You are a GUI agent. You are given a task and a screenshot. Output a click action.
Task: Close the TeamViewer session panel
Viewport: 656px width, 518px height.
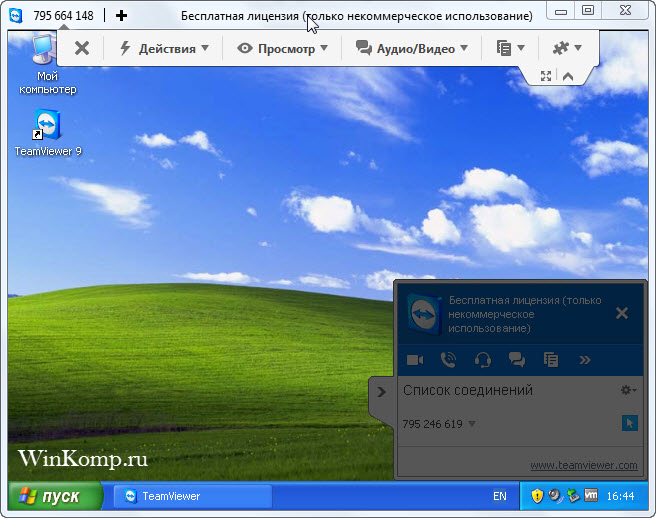[x=622, y=313]
